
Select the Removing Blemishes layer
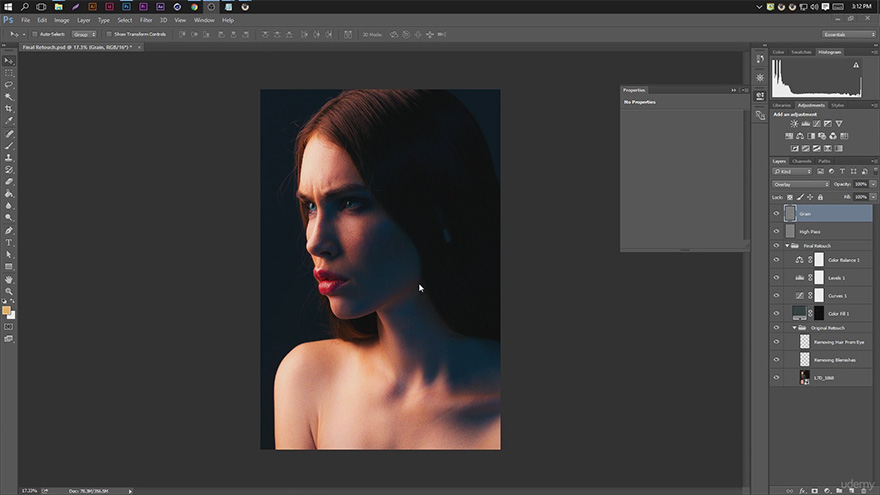(822, 360)
